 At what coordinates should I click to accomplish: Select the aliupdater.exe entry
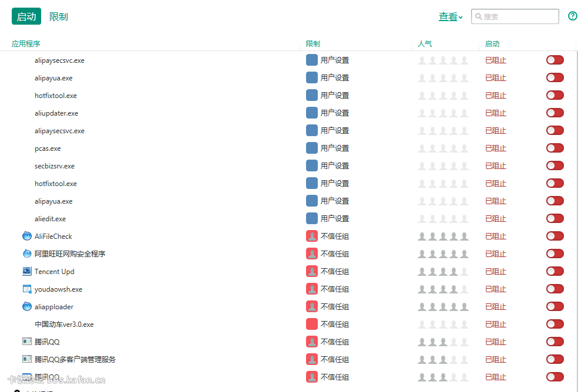[56, 113]
